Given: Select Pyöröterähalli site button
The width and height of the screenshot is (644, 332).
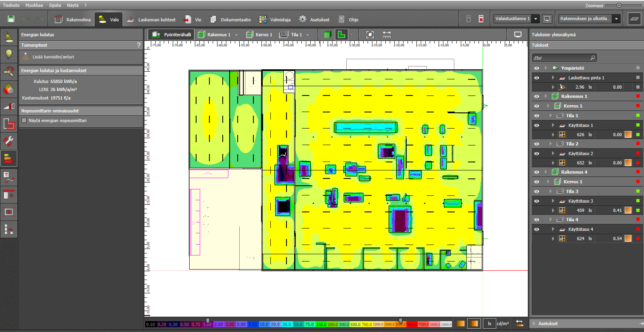Looking at the screenshot, I should (171, 35).
